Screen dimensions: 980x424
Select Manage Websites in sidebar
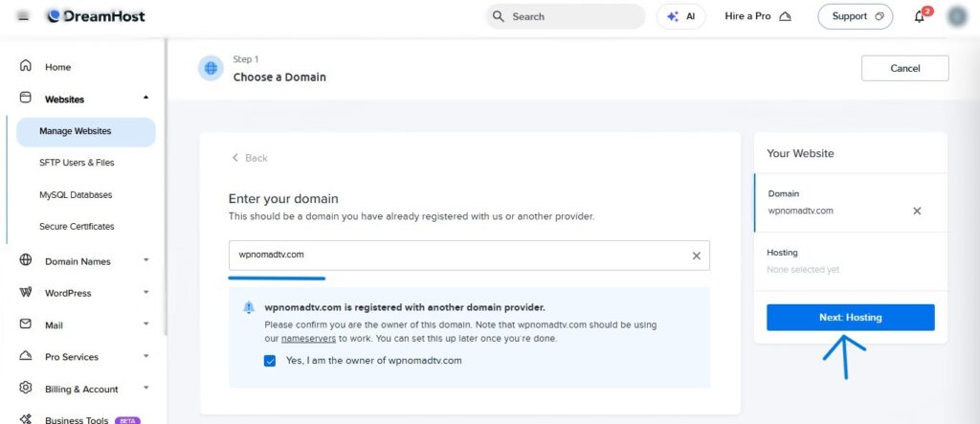[x=86, y=132]
